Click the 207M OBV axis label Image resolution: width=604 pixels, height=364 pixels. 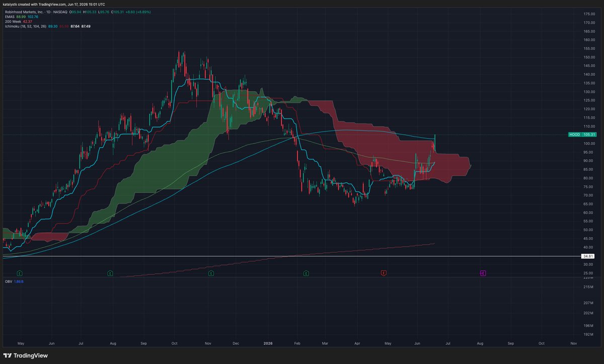(x=588, y=303)
